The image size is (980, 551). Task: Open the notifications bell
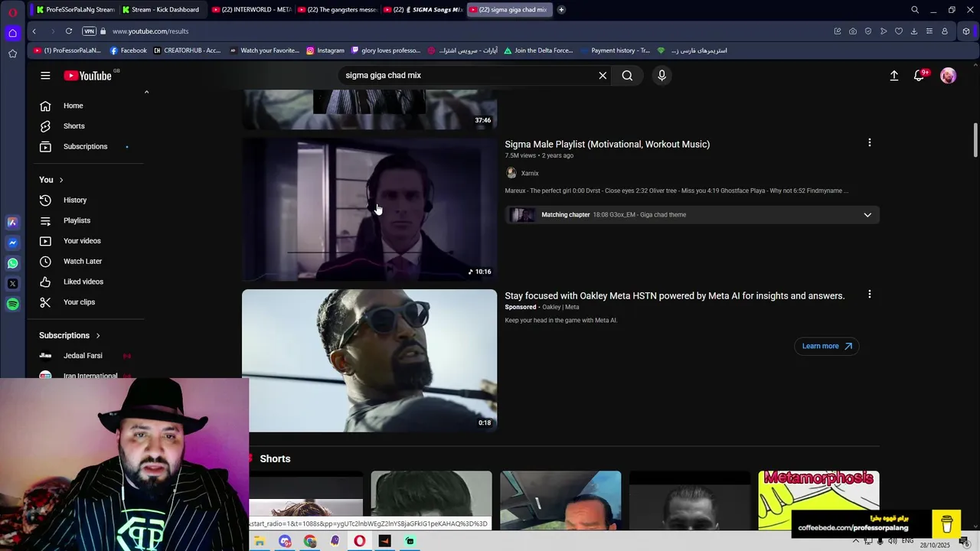pos(920,75)
